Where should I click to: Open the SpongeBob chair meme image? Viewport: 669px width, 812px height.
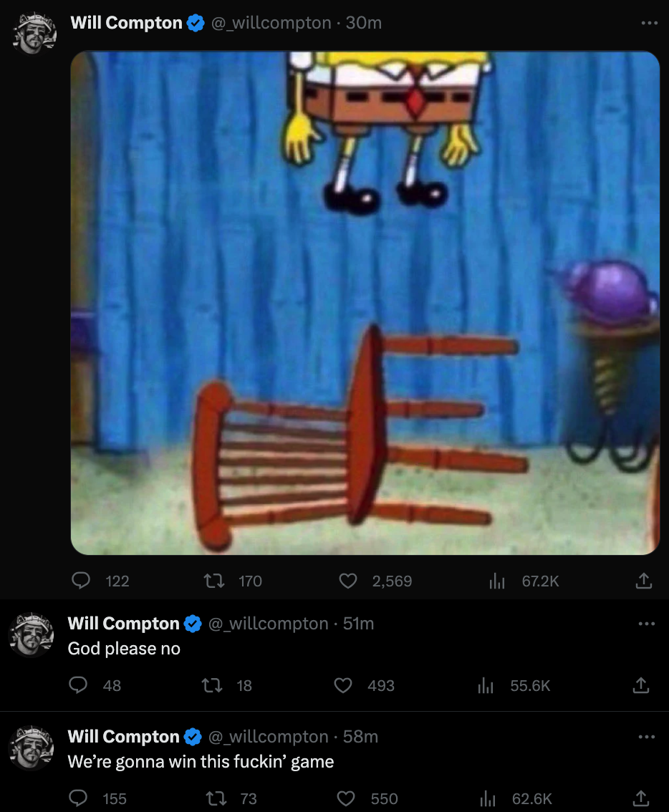point(365,302)
